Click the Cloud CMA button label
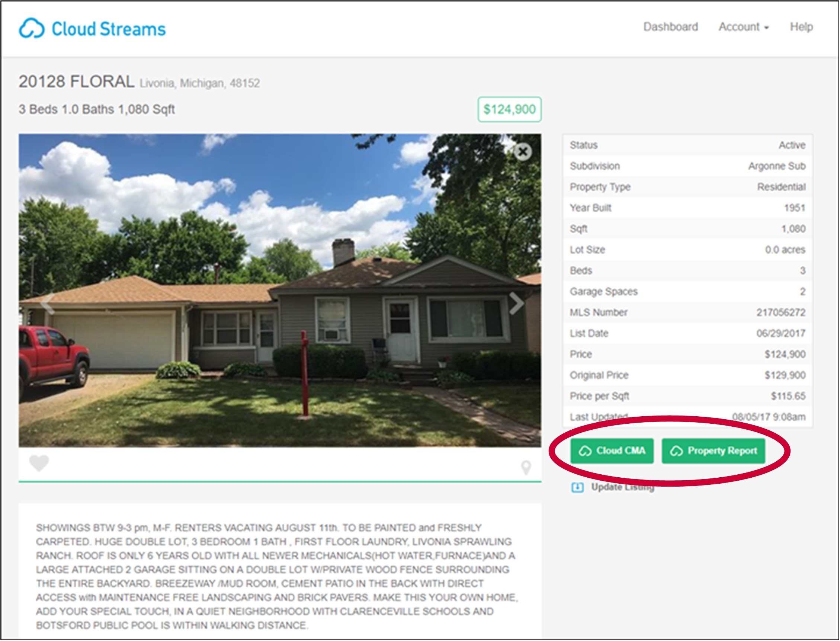 621,451
